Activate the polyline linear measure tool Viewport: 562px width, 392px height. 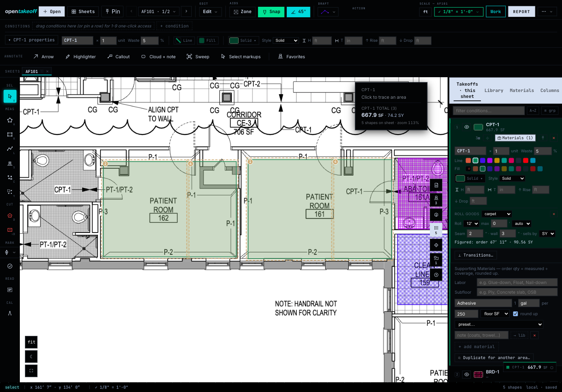pyautogui.click(x=10, y=149)
